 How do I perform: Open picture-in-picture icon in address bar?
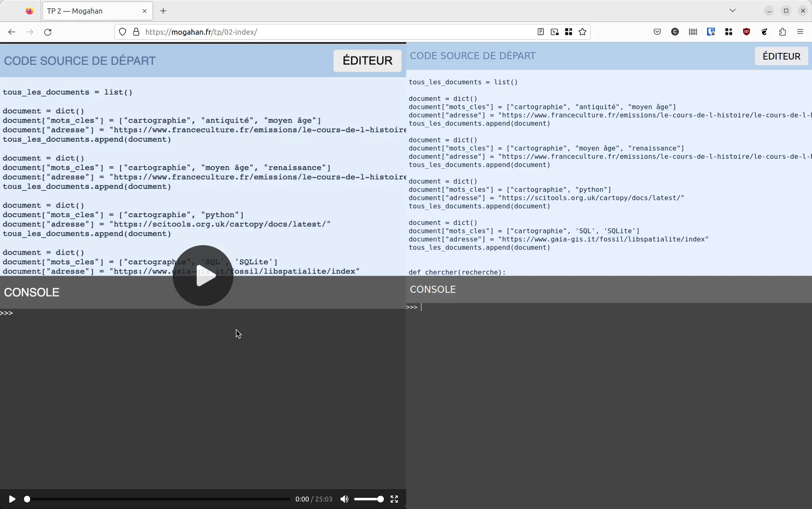click(555, 32)
